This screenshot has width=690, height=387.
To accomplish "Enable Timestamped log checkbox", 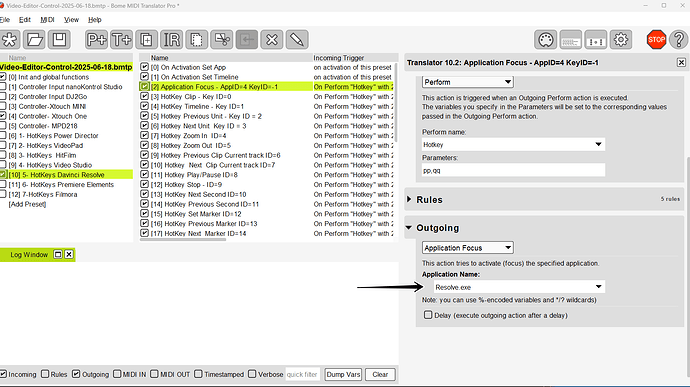I will point(198,374).
